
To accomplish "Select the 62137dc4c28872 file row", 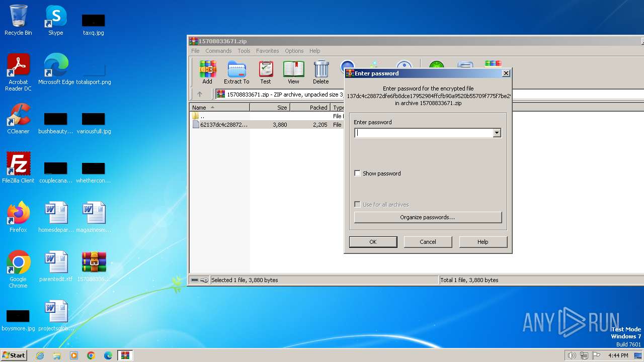I will 267,125.
